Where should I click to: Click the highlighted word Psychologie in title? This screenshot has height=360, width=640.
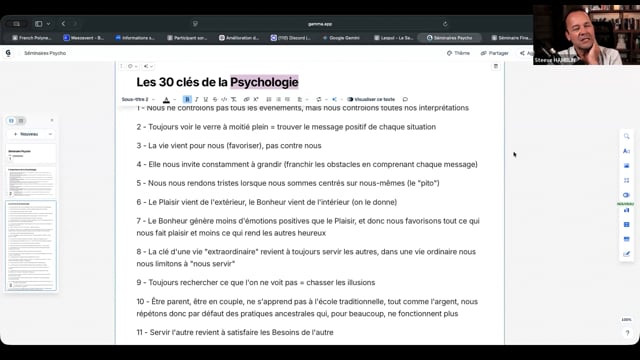pyautogui.click(x=264, y=82)
